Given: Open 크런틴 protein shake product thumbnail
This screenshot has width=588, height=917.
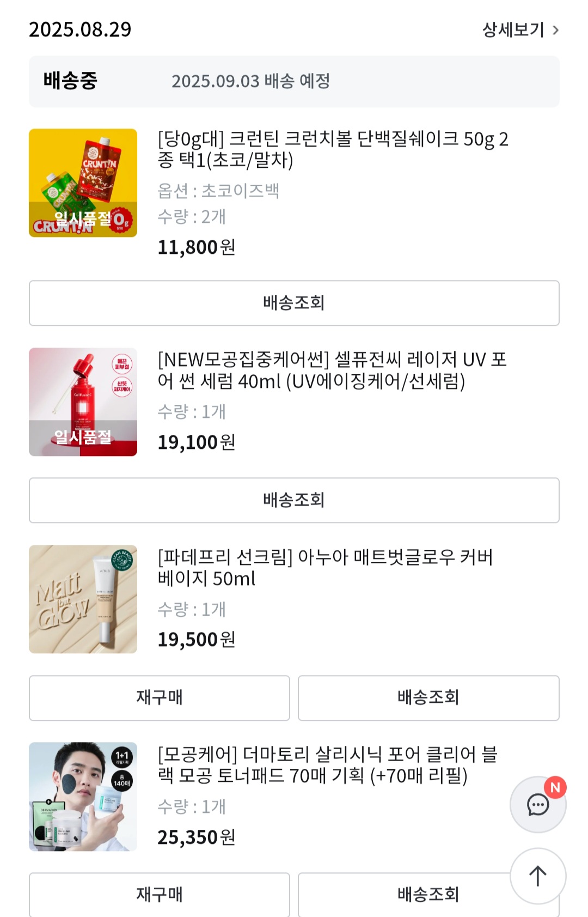Looking at the screenshot, I should point(83,183).
